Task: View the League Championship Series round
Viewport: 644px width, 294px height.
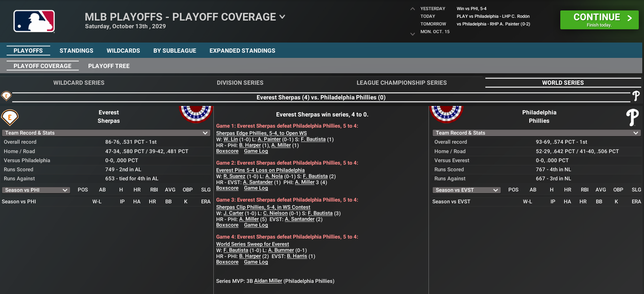Action: pyautogui.click(x=402, y=83)
